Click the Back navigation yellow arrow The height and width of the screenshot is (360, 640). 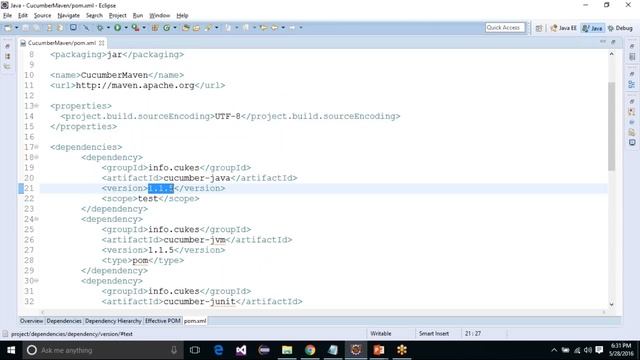(x=275, y=28)
